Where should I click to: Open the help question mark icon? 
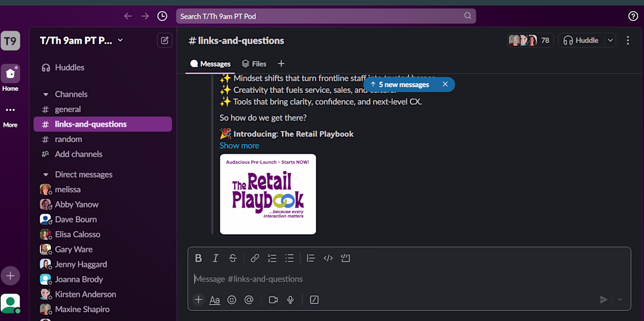pyautogui.click(x=633, y=16)
